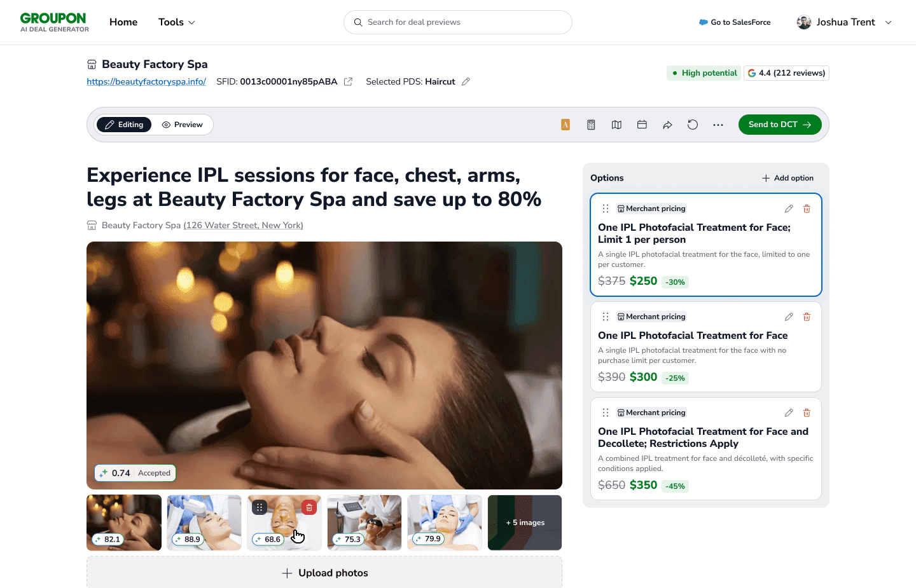This screenshot has width=916, height=588.
Task: Edit the $300 Photofacial for Face option
Action: click(789, 317)
